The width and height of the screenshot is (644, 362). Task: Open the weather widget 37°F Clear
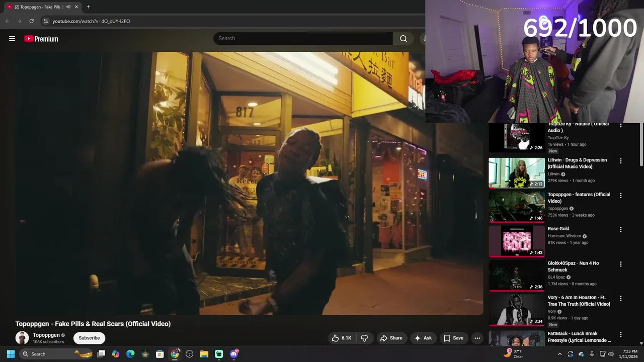click(x=514, y=354)
